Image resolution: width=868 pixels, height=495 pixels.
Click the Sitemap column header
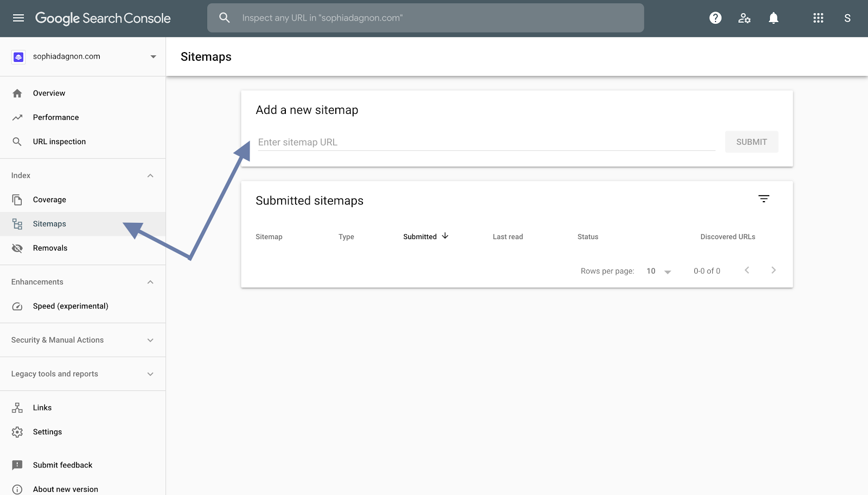(269, 237)
